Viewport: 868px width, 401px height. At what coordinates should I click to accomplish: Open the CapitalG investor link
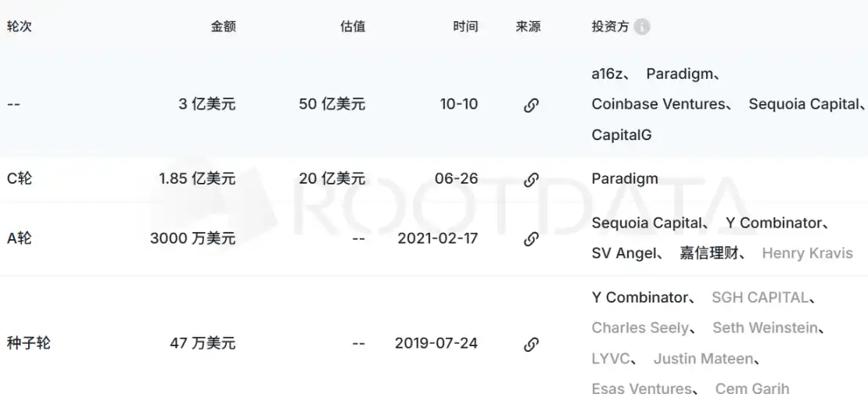pos(622,134)
